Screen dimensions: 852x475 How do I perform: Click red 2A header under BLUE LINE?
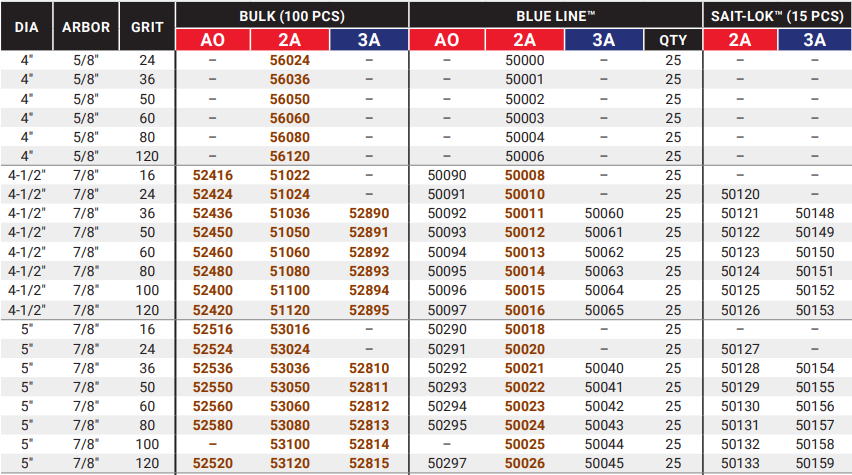[524, 40]
